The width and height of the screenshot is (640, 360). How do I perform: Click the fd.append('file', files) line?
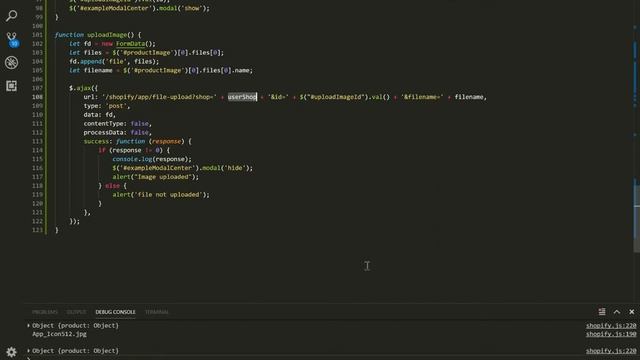point(114,62)
